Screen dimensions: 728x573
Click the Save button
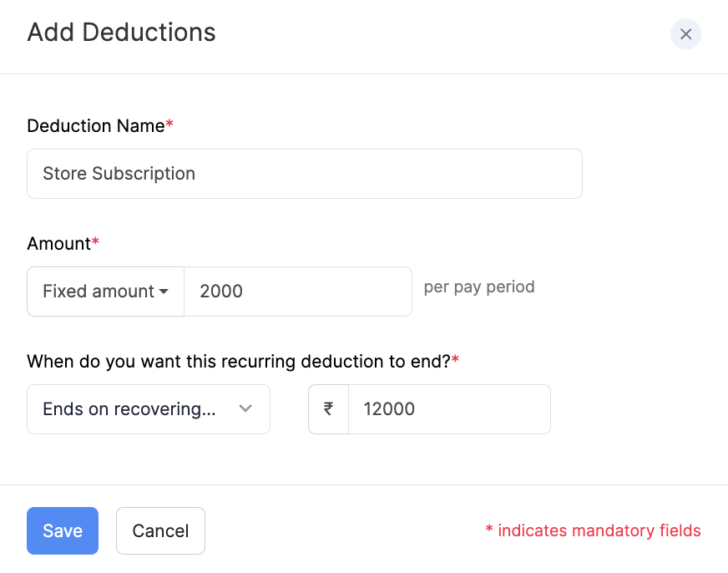click(62, 530)
